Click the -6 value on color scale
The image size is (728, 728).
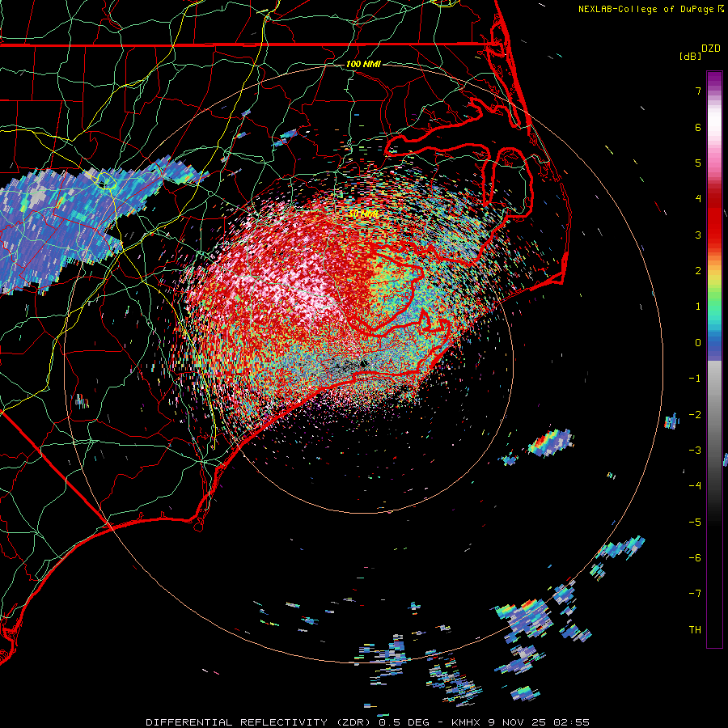[695, 558]
